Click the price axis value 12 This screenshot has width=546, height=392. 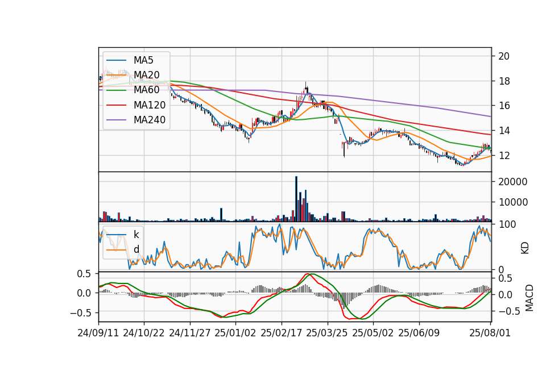point(504,156)
